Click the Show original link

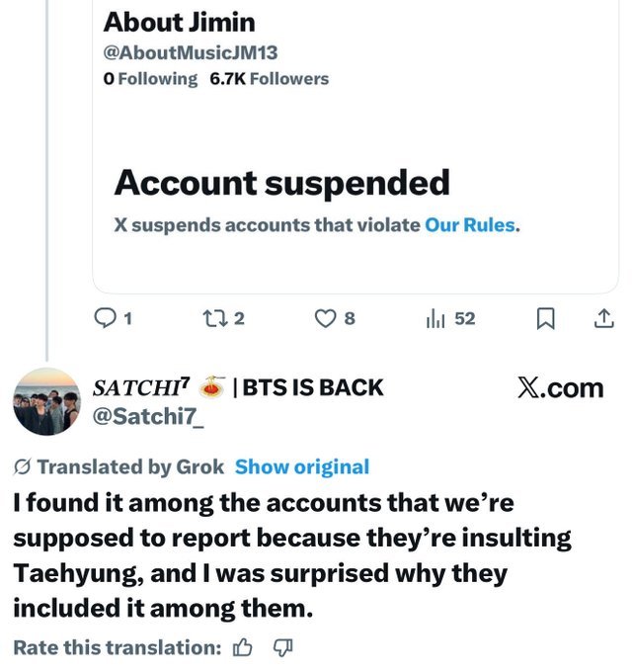point(302,466)
